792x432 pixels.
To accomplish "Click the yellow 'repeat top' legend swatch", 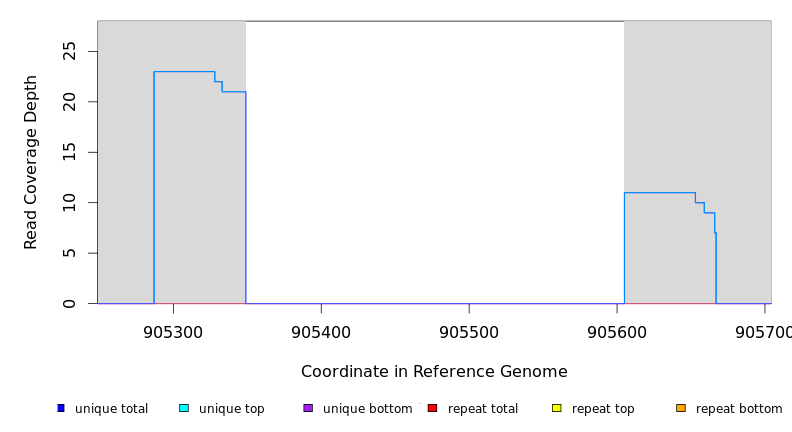I will coord(556,408).
